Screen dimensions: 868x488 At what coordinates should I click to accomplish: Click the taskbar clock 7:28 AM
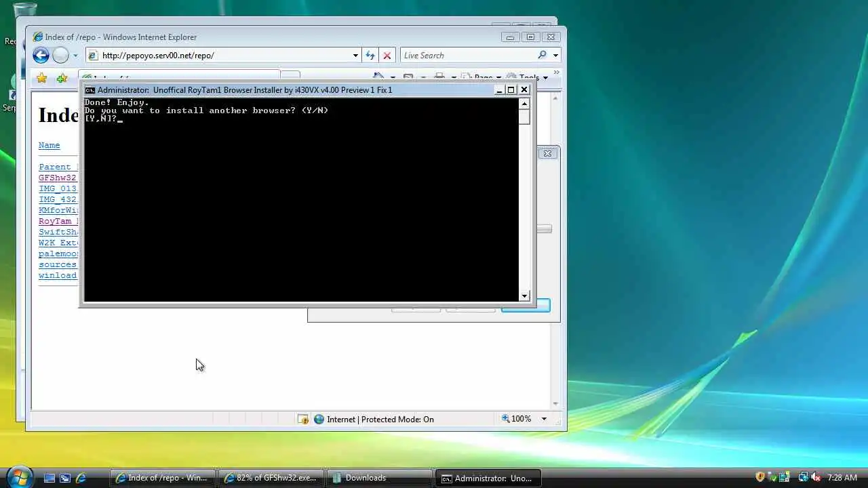842,478
